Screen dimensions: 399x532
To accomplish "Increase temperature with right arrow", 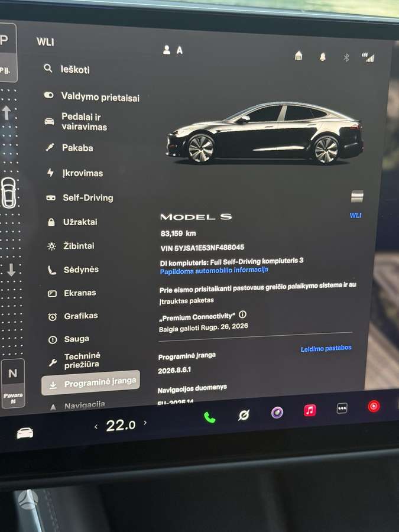I will click(x=145, y=423).
